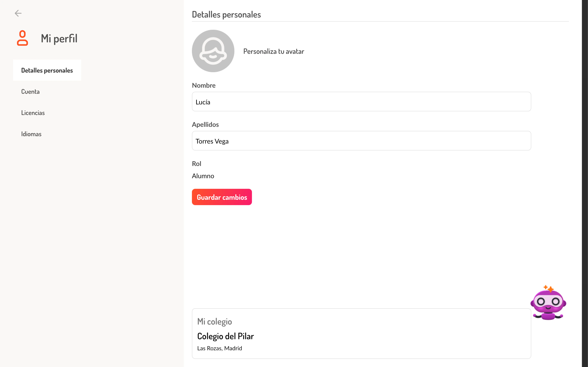Screen dimensions: 588x367
Task: Click the orange profile user icon
Action: (22, 38)
